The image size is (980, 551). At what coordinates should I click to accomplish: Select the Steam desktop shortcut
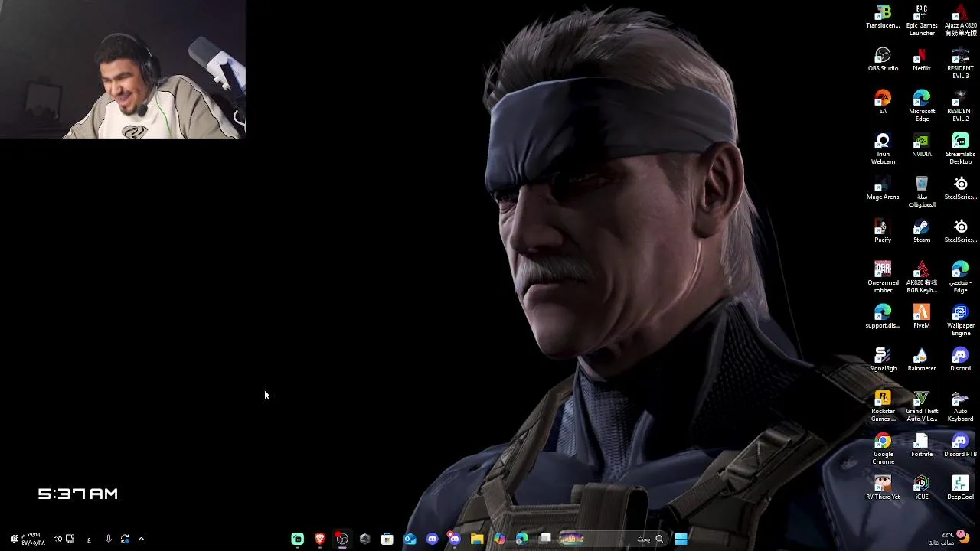tap(922, 231)
